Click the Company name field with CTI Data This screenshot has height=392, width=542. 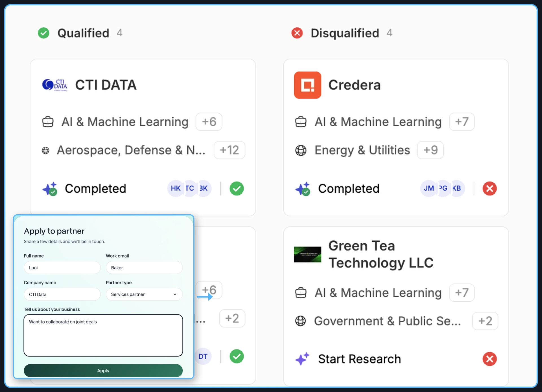coord(62,294)
